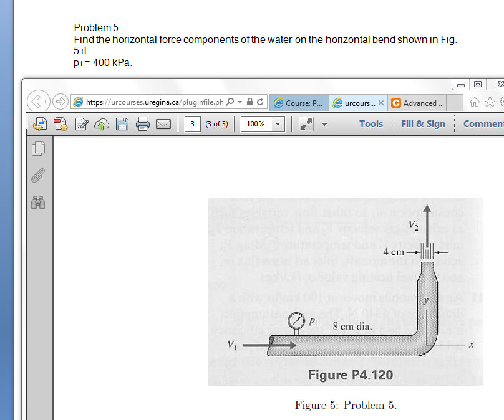Screen dimensions: 504x420
Task: Save a copy of the PDF
Action: point(122,123)
